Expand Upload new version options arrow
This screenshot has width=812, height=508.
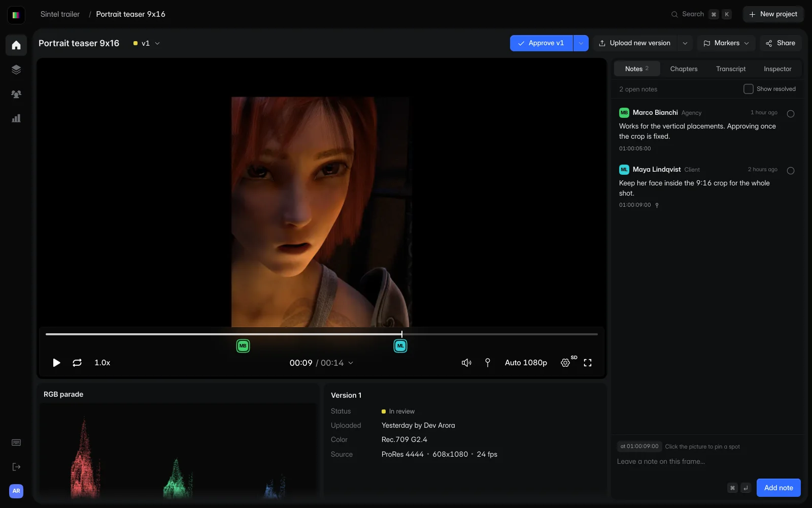685,43
